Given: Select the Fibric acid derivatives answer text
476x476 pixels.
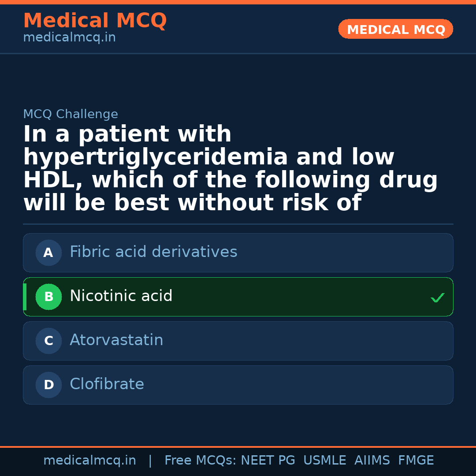Looking at the screenshot, I should point(153,252).
